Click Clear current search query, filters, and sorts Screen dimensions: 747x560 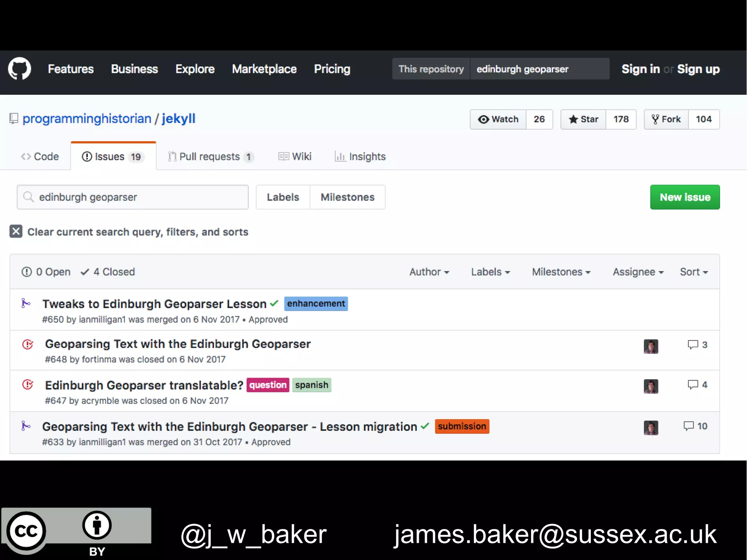click(x=138, y=232)
